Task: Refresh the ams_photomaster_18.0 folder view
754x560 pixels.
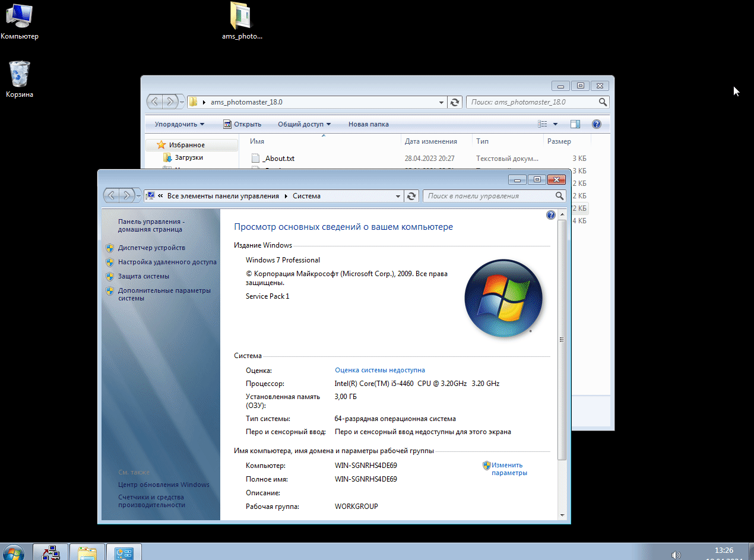Action: 455,102
